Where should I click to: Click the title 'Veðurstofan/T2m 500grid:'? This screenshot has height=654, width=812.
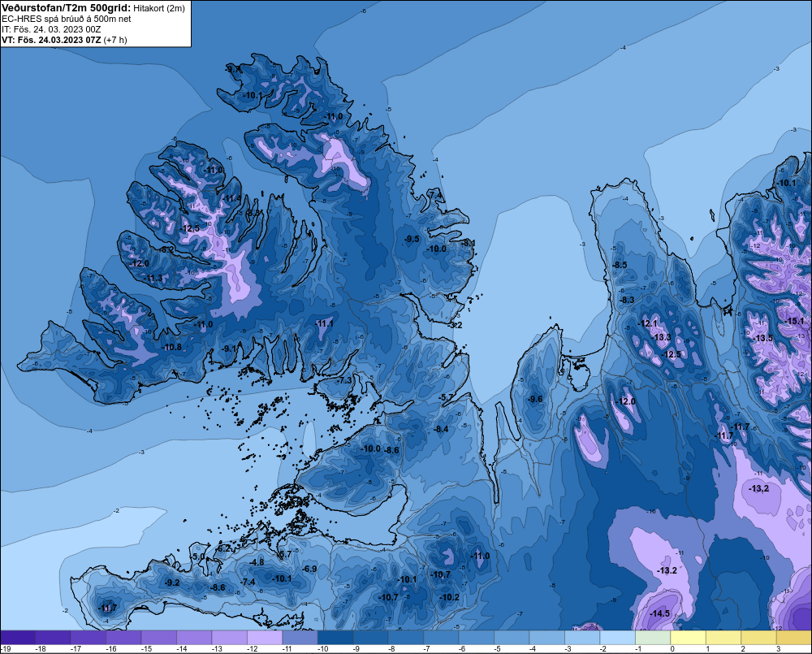[x=67, y=7]
